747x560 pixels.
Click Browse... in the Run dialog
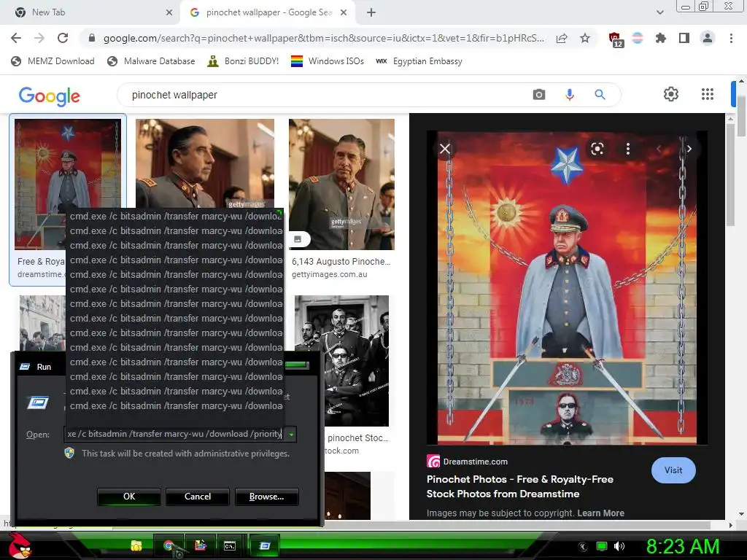coord(267,496)
